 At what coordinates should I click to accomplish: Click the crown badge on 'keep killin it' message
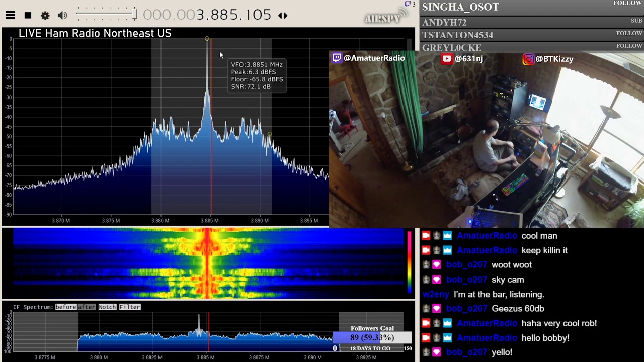tap(447, 250)
